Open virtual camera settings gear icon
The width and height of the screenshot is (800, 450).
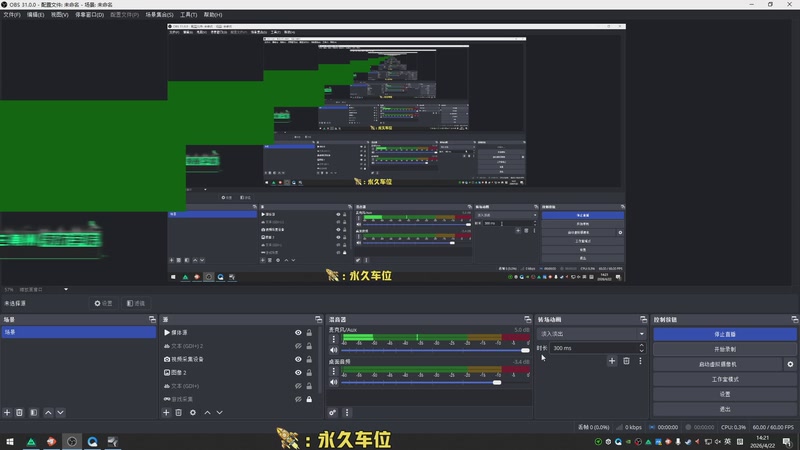click(x=790, y=364)
